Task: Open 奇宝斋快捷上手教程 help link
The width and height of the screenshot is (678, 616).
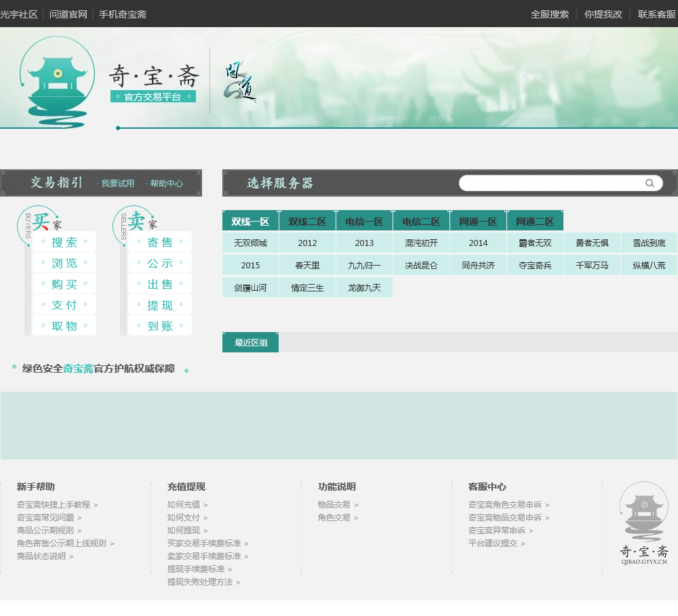Action: 57,504
